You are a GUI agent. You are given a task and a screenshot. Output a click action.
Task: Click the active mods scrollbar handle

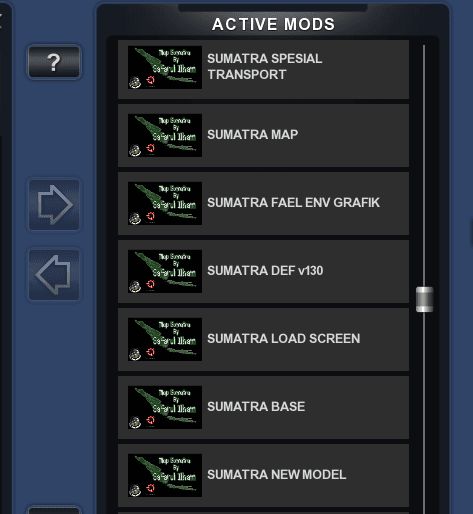(424, 299)
